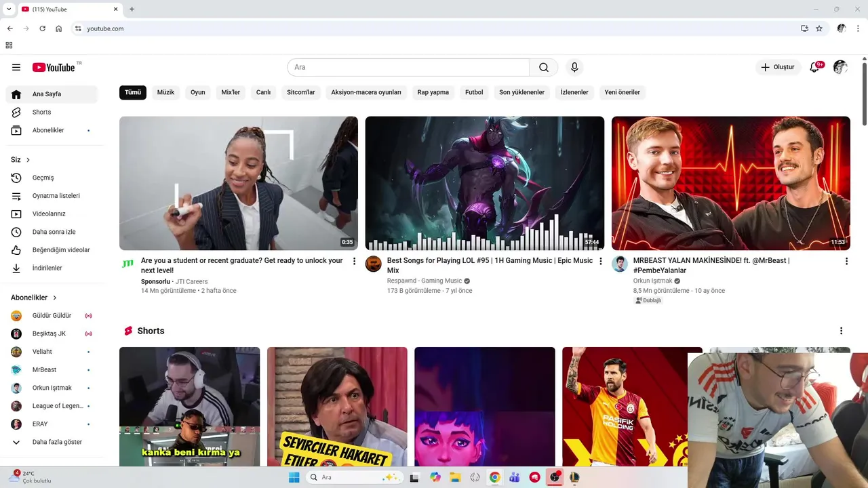The image size is (868, 488).
Task: Open Chrome tab search dropdown
Action: click(x=9, y=9)
